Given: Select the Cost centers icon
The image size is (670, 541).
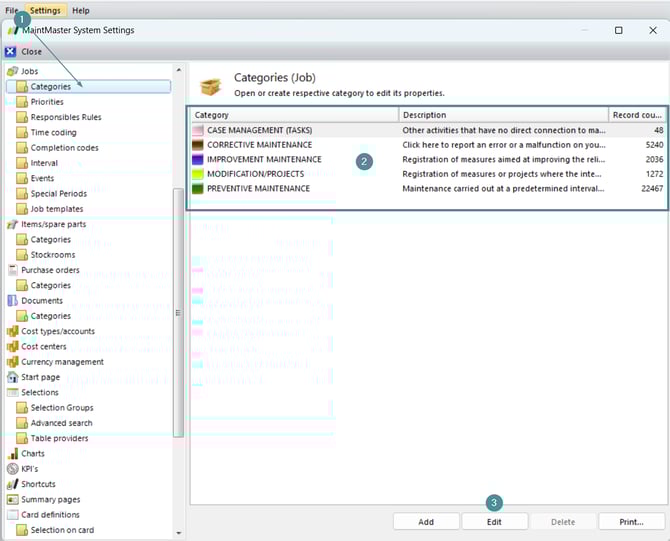Looking at the screenshot, I should [x=12, y=347].
